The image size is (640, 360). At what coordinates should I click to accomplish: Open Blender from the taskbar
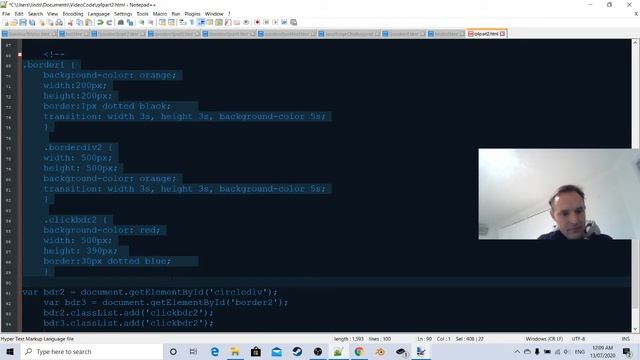tap(380, 351)
